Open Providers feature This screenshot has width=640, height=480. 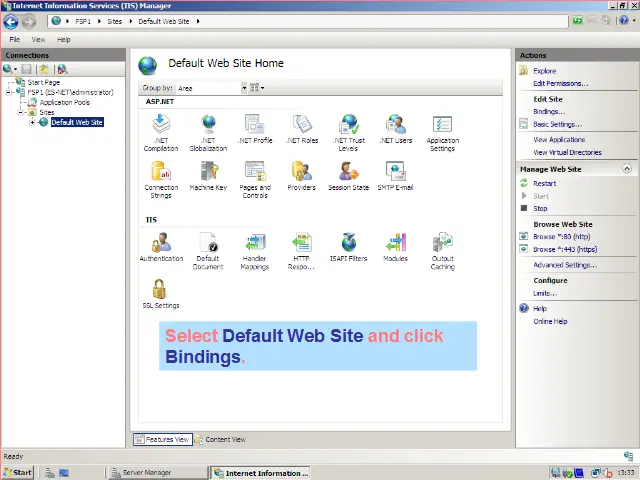tap(302, 176)
